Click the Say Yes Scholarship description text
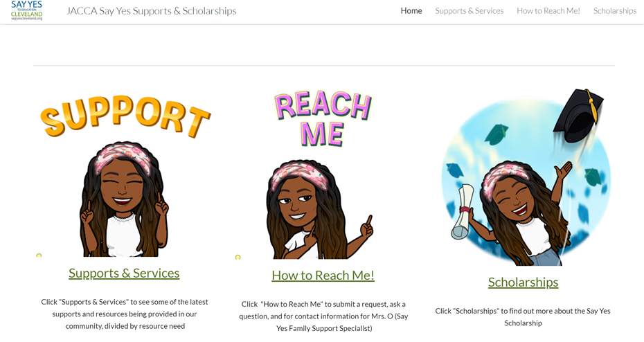Viewport: 644px width, 342px height. coord(523,317)
